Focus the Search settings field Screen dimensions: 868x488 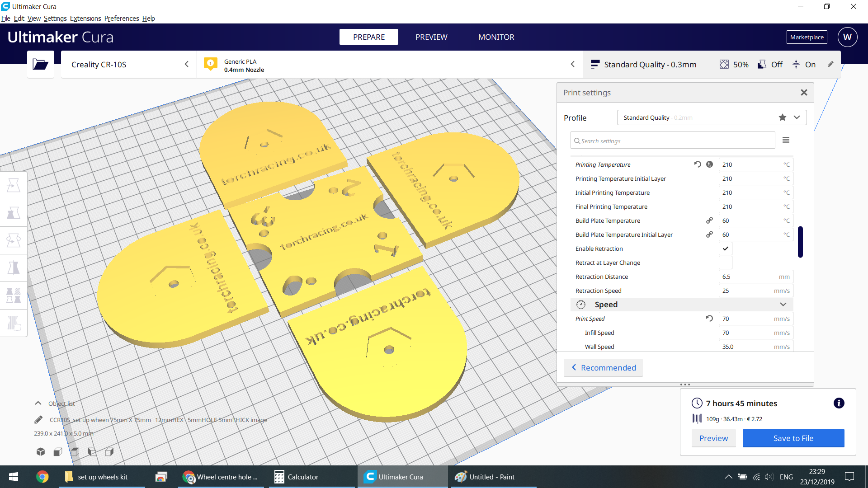tap(673, 141)
